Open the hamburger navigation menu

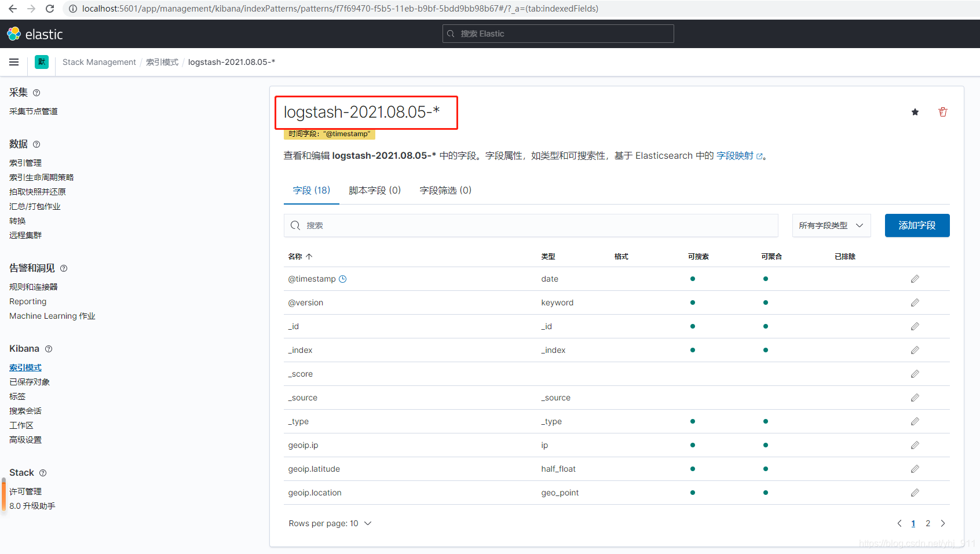tap(14, 62)
